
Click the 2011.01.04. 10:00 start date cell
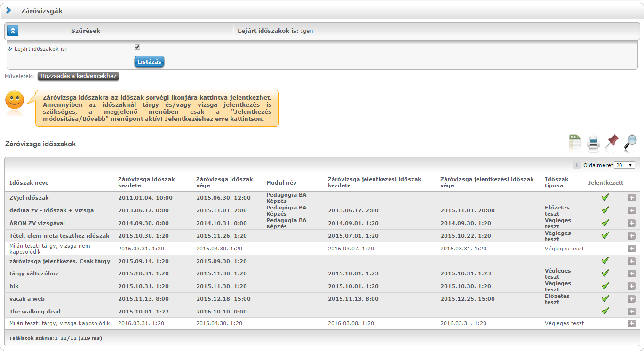pyautogui.click(x=145, y=198)
